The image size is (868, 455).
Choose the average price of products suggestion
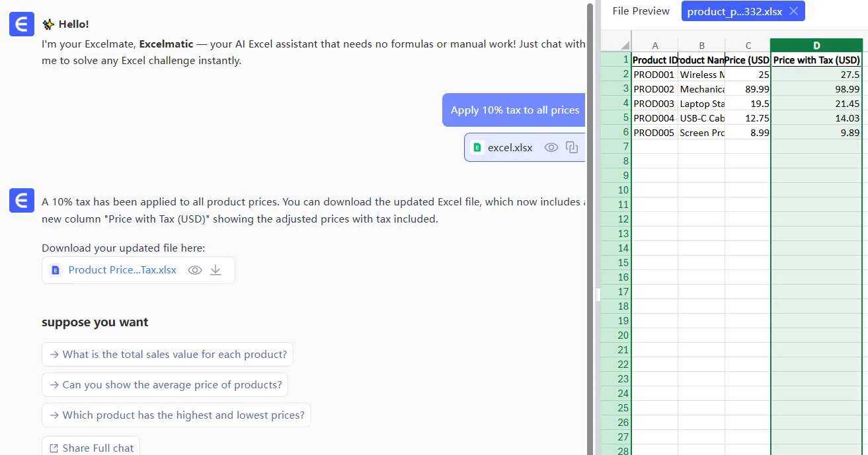click(x=165, y=385)
